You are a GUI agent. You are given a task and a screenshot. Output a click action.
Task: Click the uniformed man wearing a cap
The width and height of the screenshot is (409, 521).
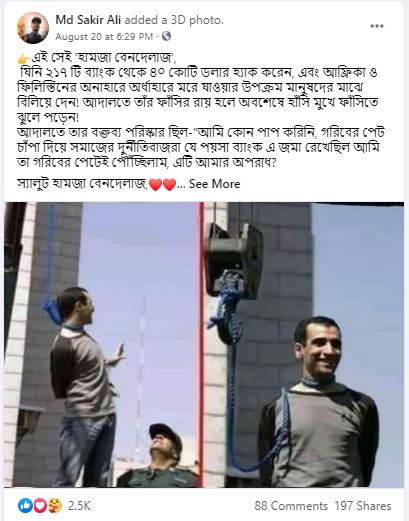[x=160, y=456]
